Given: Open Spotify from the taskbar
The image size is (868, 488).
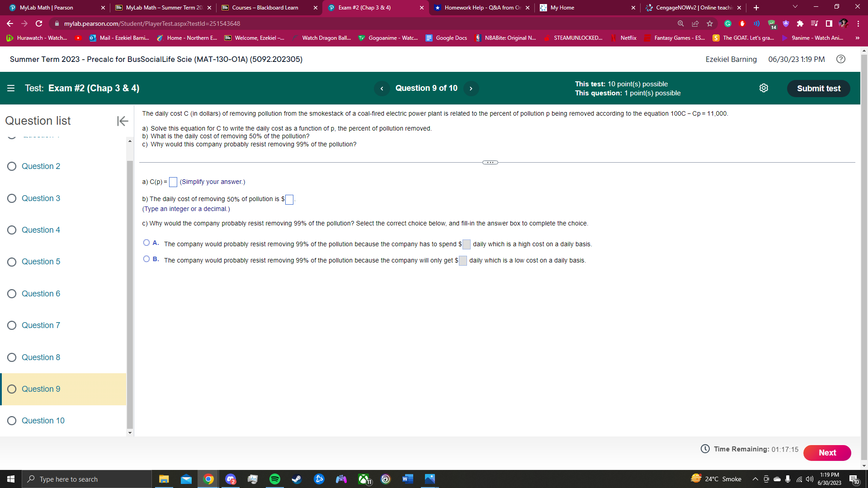Looking at the screenshot, I should tap(274, 479).
